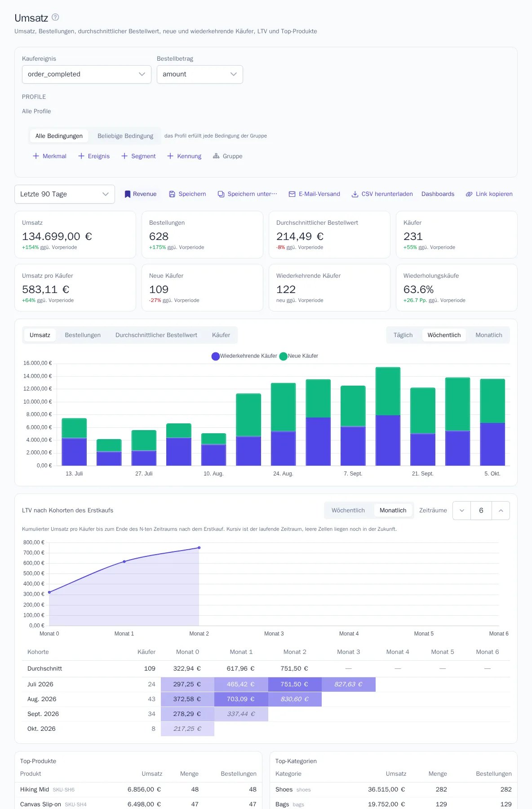Image resolution: width=532 pixels, height=809 pixels.
Task: Click the chain link icon for Link kopieren
Action: click(469, 194)
